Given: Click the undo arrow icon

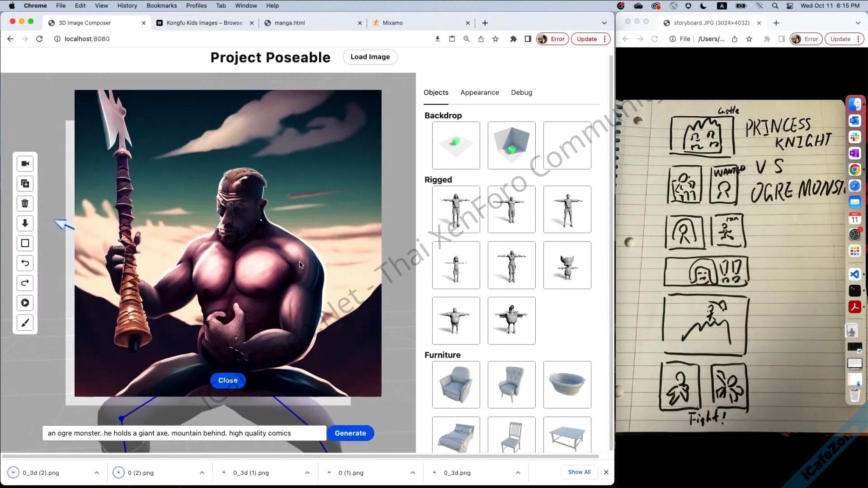Looking at the screenshot, I should (x=25, y=263).
